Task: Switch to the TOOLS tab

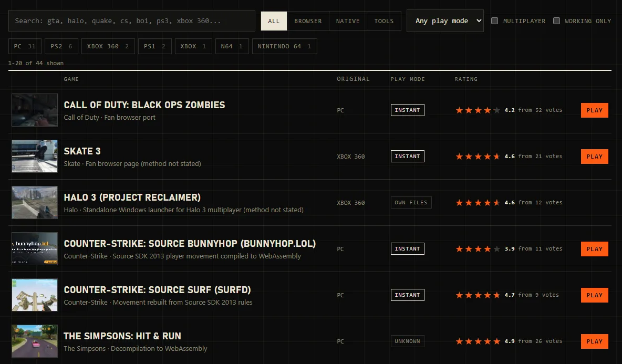Action: click(384, 21)
